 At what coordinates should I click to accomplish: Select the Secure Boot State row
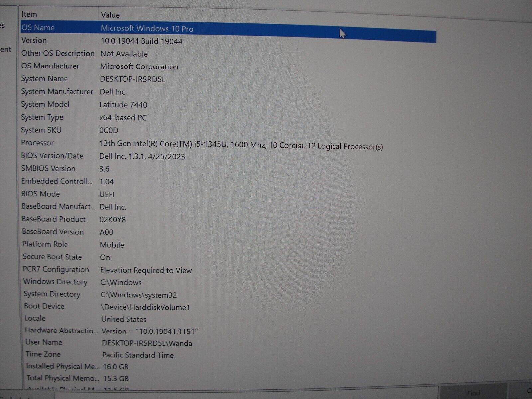coord(52,257)
